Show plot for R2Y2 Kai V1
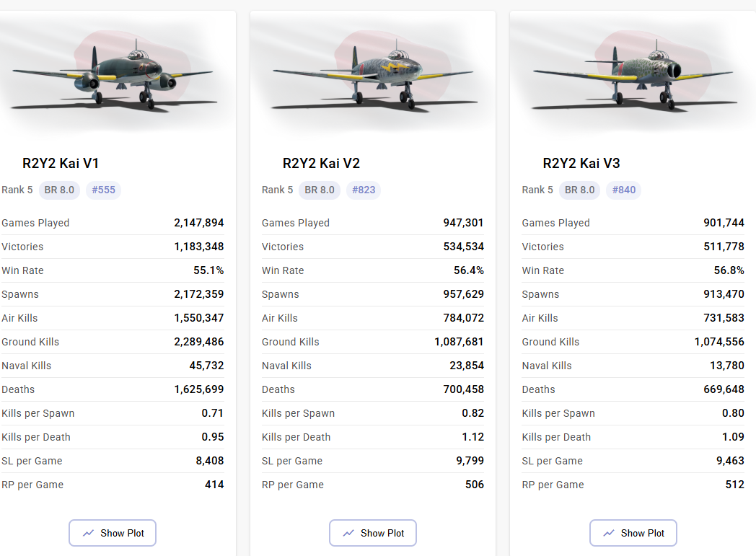756x556 pixels. click(113, 533)
